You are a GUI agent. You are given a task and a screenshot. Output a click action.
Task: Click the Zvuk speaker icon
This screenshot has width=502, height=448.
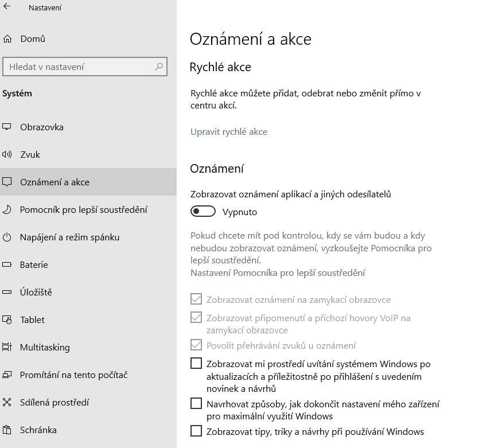(7, 154)
